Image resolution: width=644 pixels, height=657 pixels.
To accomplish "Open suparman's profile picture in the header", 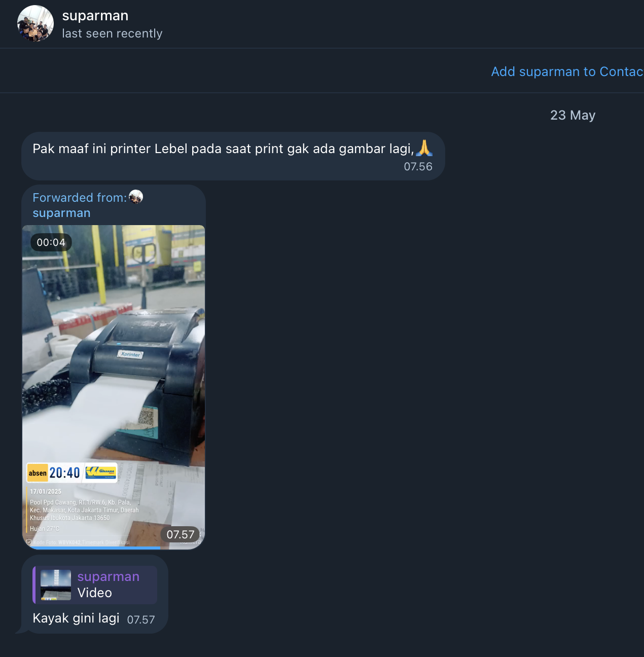I will click(35, 23).
